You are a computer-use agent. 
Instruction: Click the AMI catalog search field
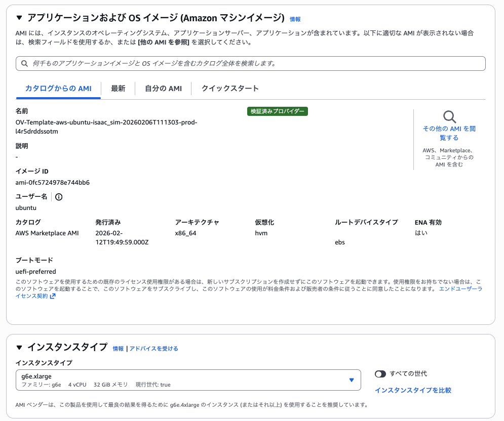pos(253,63)
